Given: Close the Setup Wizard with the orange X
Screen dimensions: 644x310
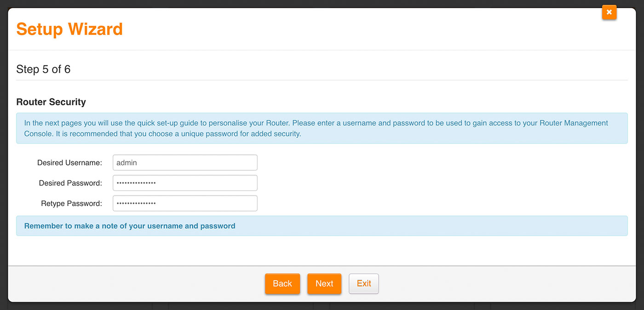Looking at the screenshot, I should [609, 12].
